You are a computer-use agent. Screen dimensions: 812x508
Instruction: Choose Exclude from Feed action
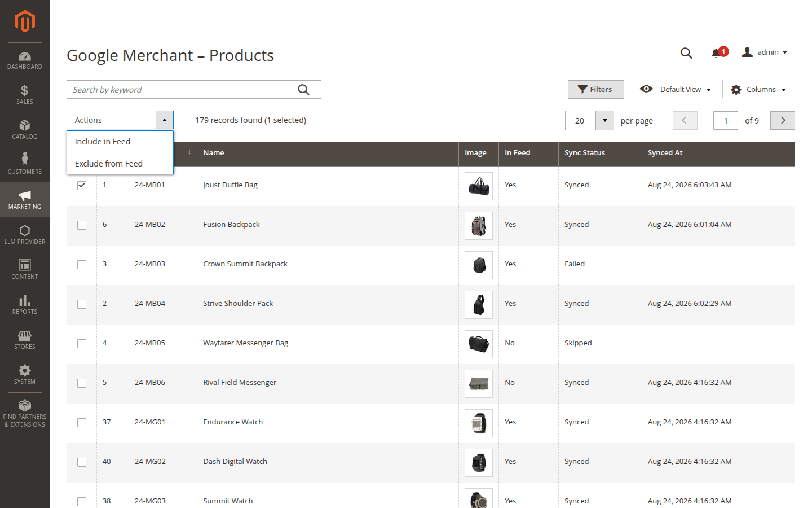click(x=120, y=164)
